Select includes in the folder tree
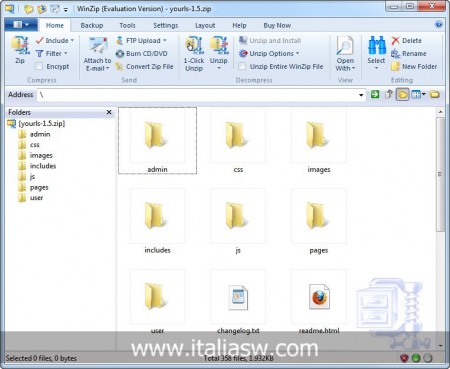The width and height of the screenshot is (450, 369). tap(37, 166)
